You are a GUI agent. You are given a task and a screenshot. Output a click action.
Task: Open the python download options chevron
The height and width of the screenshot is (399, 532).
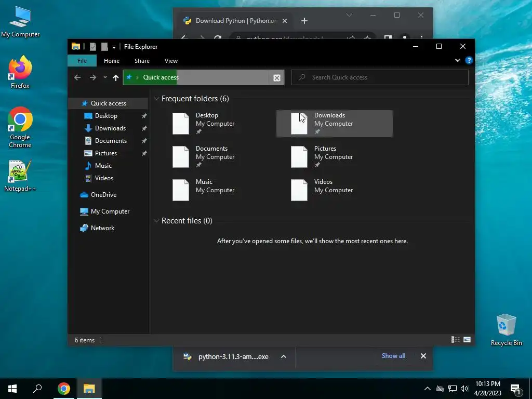[x=284, y=356]
